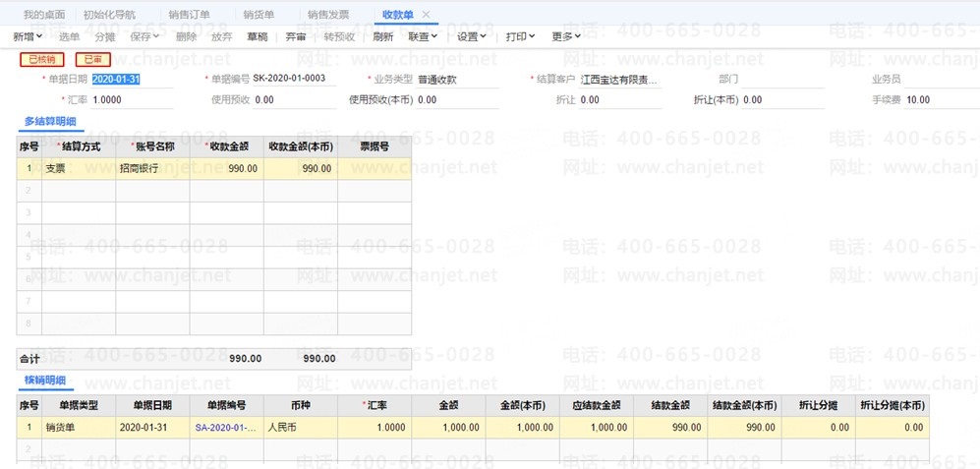Open the 打印 dropdown
Image resolution: width=980 pixels, height=469 pixels.
point(521,37)
